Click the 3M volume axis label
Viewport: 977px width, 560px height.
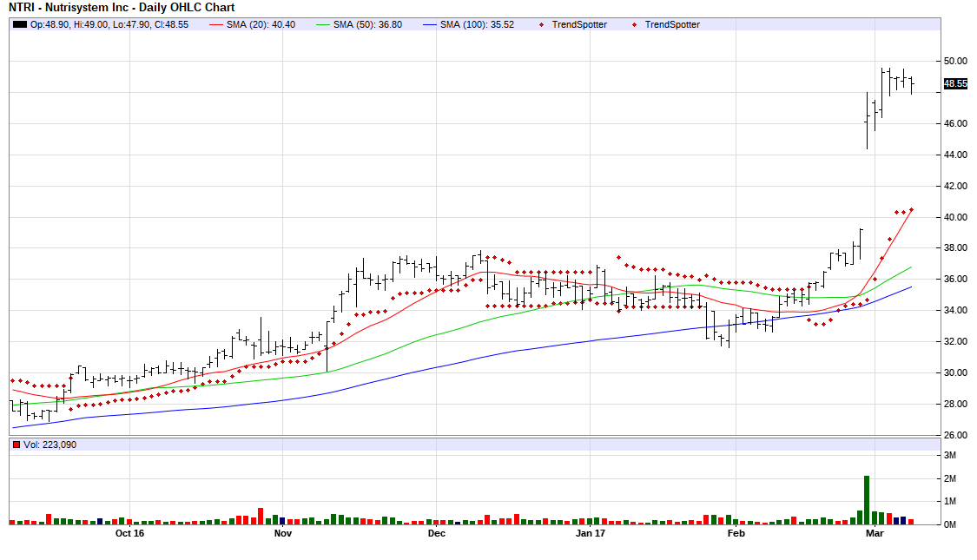coord(949,455)
